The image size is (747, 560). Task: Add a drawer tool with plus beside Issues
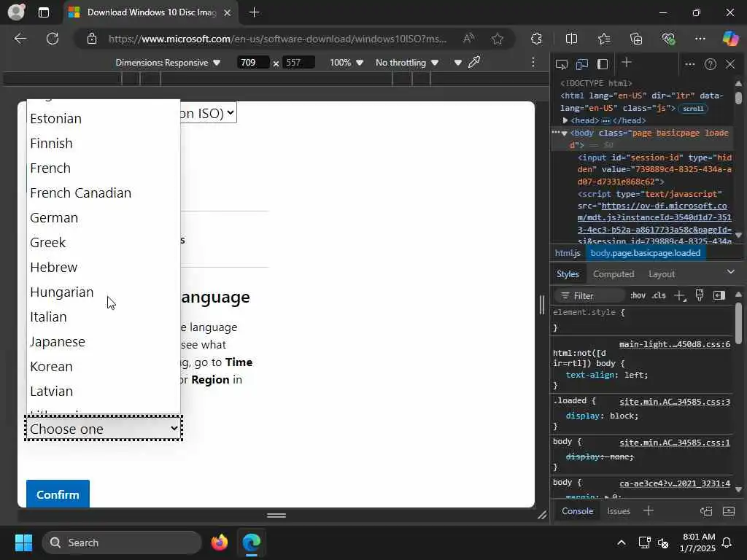tap(649, 511)
